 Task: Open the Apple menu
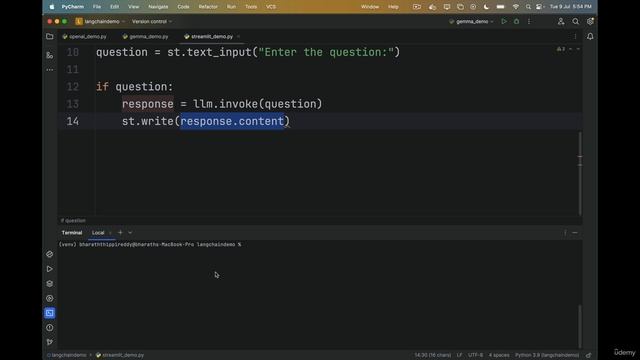tap(52, 7)
